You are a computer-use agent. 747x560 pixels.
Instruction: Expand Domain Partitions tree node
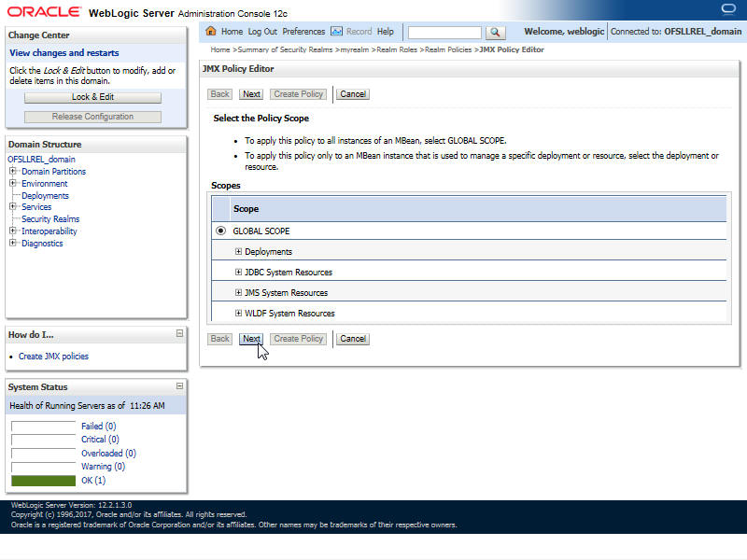13,171
